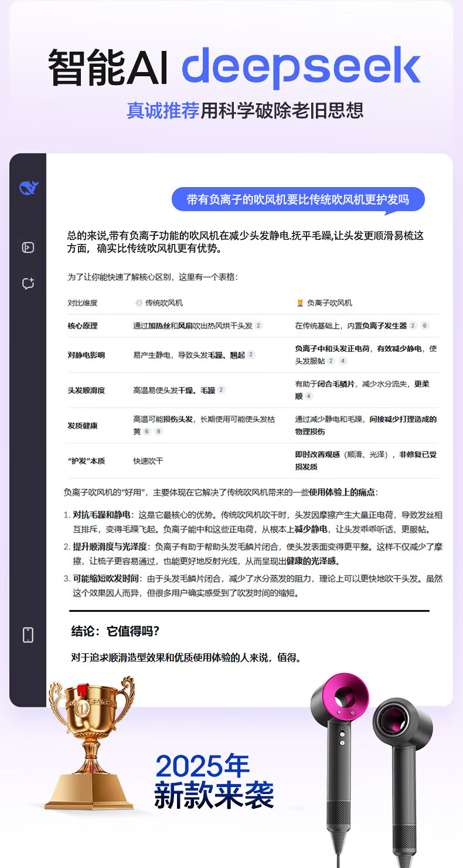Select the 对静电影响 row label
Image resolution: width=463 pixels, height=868 pixels.
[86, 355]
